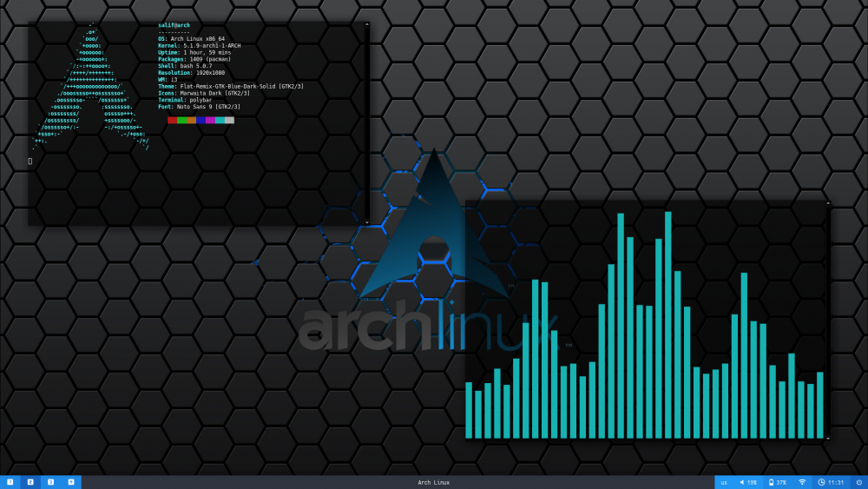This screenshot has width=868, height=489.
Task: Click the 'Resolution: 1920x1080' line
Action: (x=192, y=73)
